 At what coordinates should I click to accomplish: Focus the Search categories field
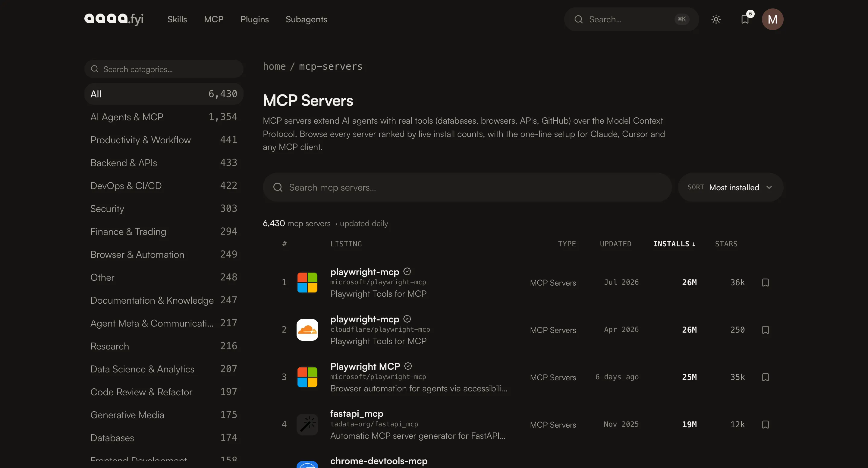point(164,69)
